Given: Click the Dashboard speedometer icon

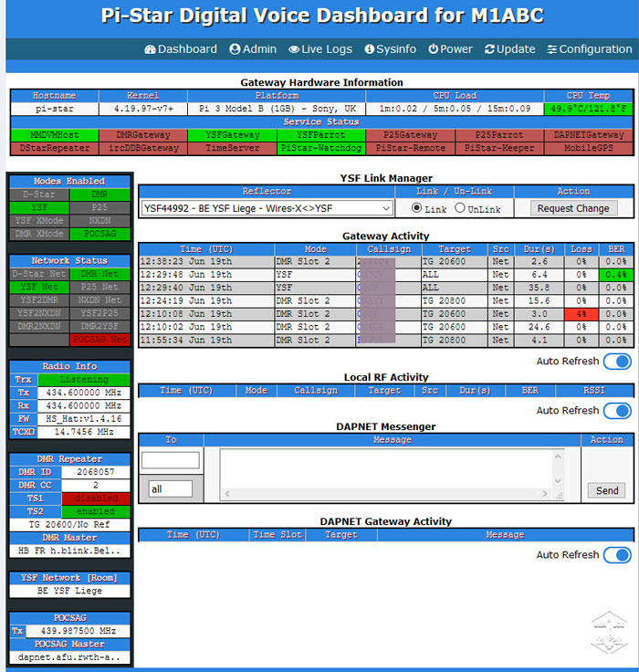Looking at the screenshot, I should 150,49.
